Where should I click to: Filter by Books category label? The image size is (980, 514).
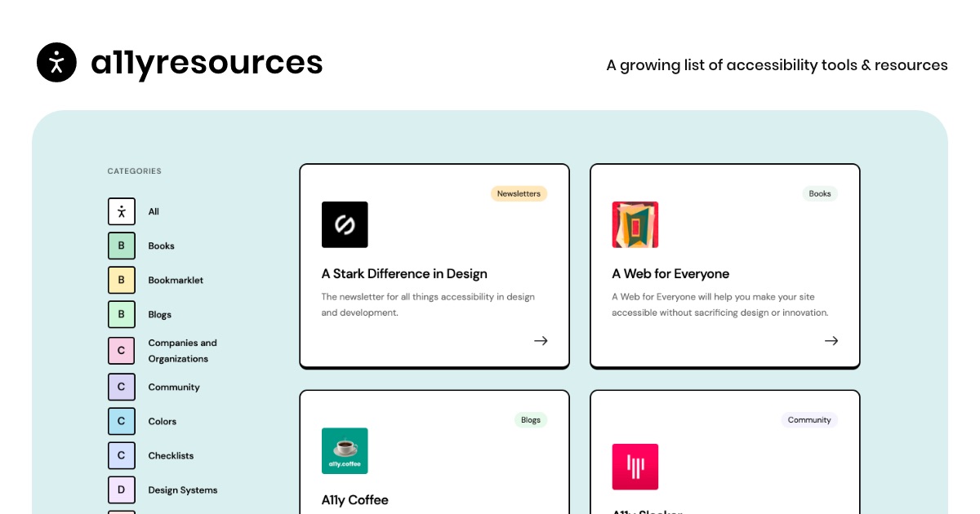coord(161,246)
